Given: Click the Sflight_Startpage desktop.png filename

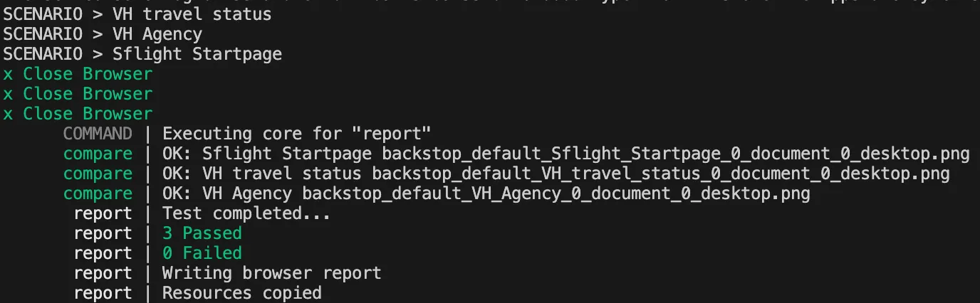Looking at the screenshot, I should click(675, 154).
